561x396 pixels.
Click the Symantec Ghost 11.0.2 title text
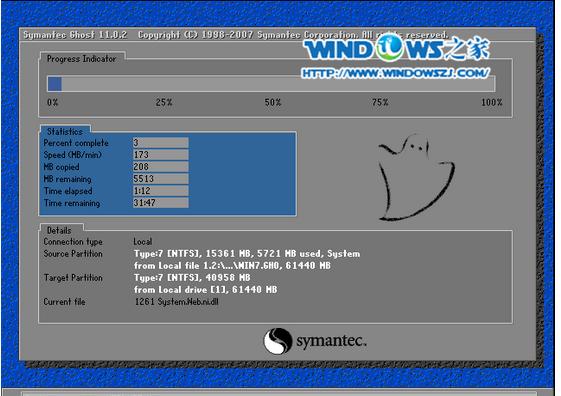[x=75, y=35]
